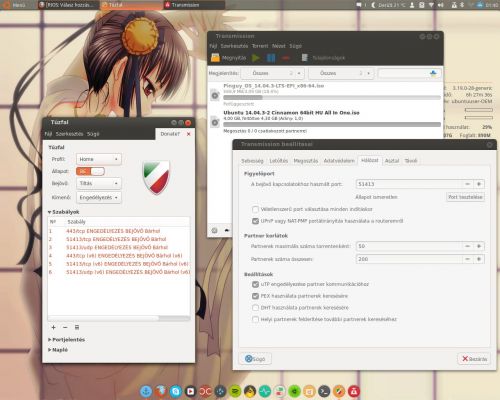500x400 pixels.
Task: Click Port tesztelése button
Action: click(x=465, y=197)
